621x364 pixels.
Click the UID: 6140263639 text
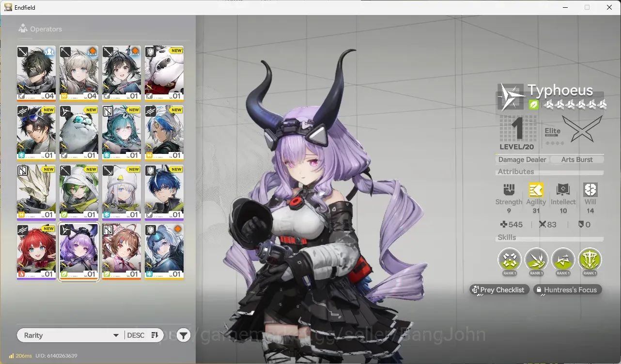pyautogui.click(x=56, y=356)
